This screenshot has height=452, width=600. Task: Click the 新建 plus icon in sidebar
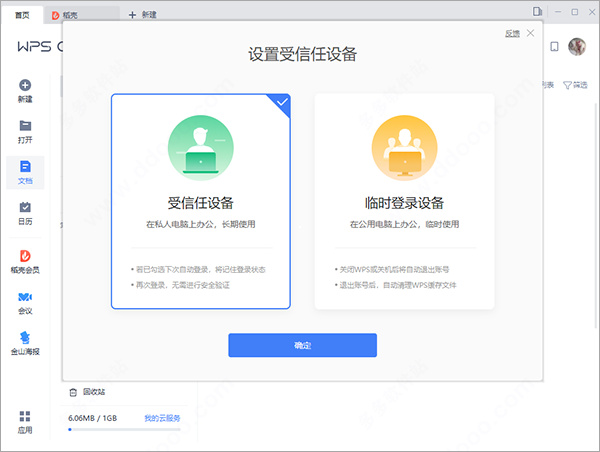(25, 85)
